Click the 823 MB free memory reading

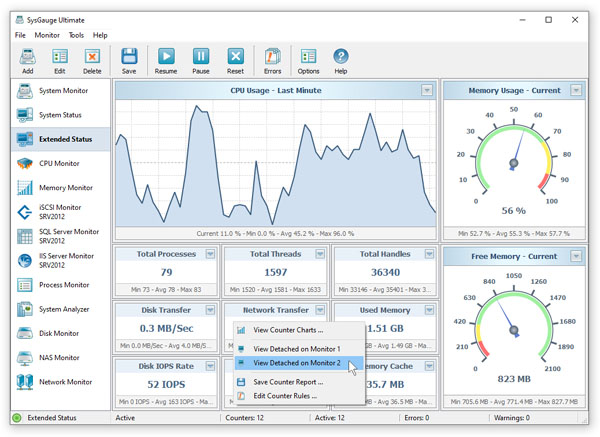point(514,379)
